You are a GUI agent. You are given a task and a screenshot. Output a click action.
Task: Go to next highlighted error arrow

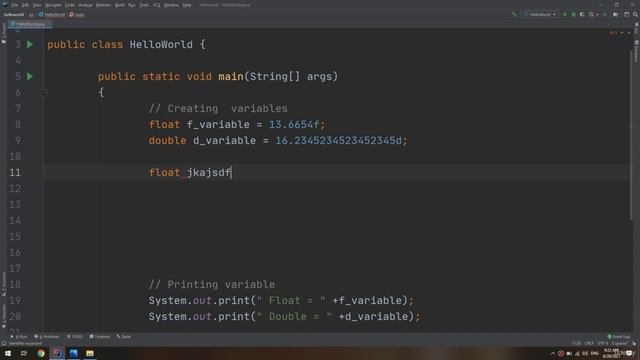629,33
